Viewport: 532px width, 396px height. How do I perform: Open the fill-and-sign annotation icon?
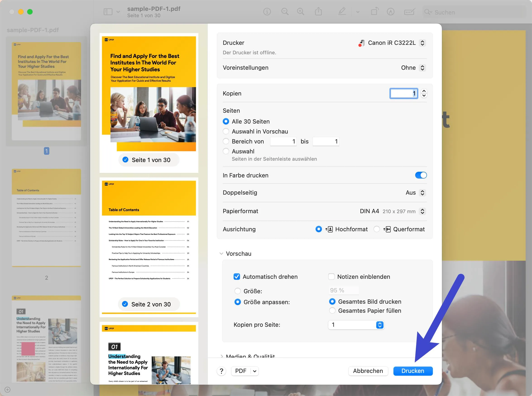pyautogui.click(x=409, y=12)
